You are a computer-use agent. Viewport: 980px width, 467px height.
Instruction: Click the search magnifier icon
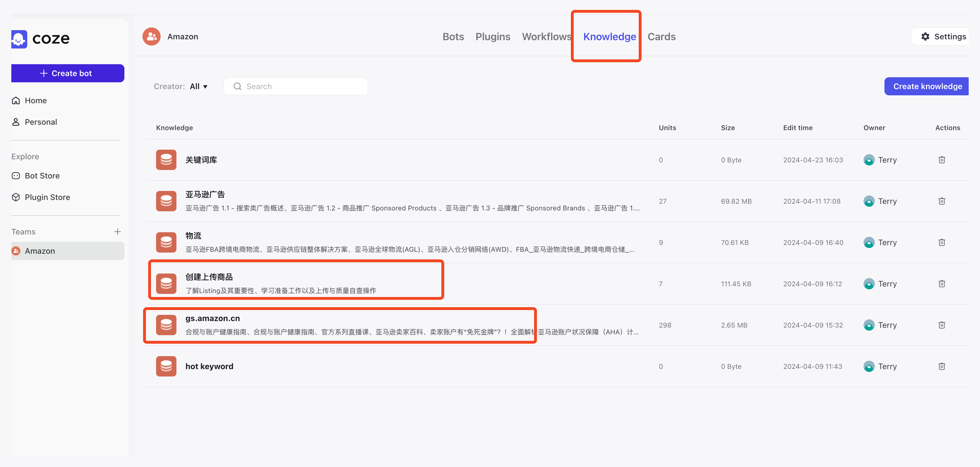point(238,86)
